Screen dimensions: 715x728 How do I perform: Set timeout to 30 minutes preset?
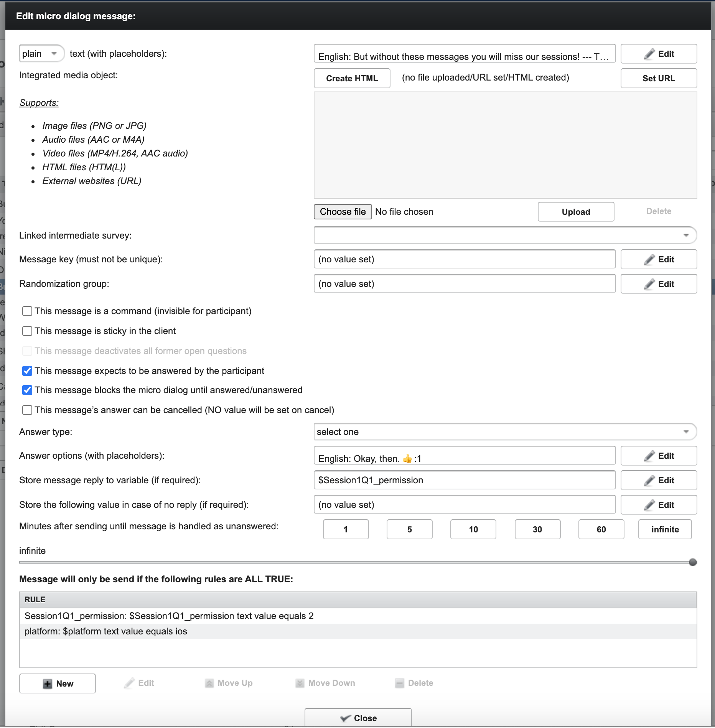(x=537, y=529)
